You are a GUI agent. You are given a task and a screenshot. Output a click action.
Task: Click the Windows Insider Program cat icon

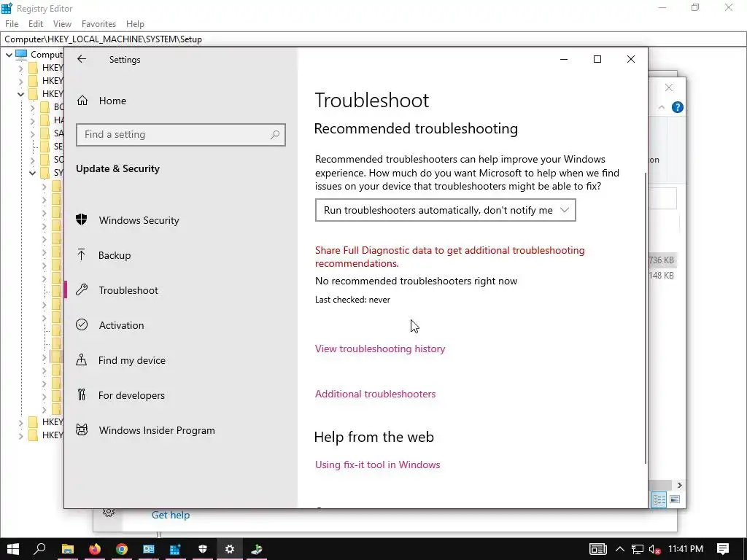click(x=82, y=430)
